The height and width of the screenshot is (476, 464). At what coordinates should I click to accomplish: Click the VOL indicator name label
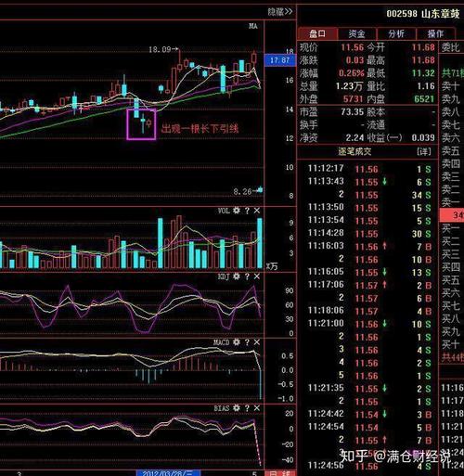224,211
